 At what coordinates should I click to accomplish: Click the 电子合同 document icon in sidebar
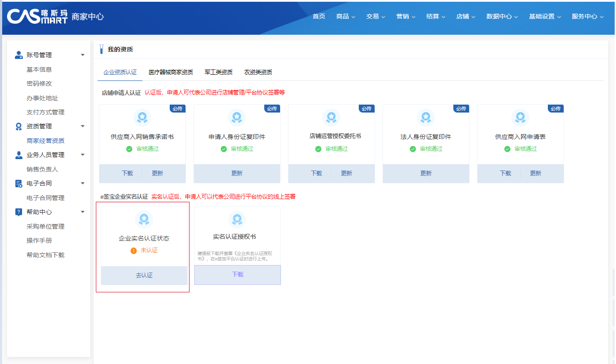[18, 183]
